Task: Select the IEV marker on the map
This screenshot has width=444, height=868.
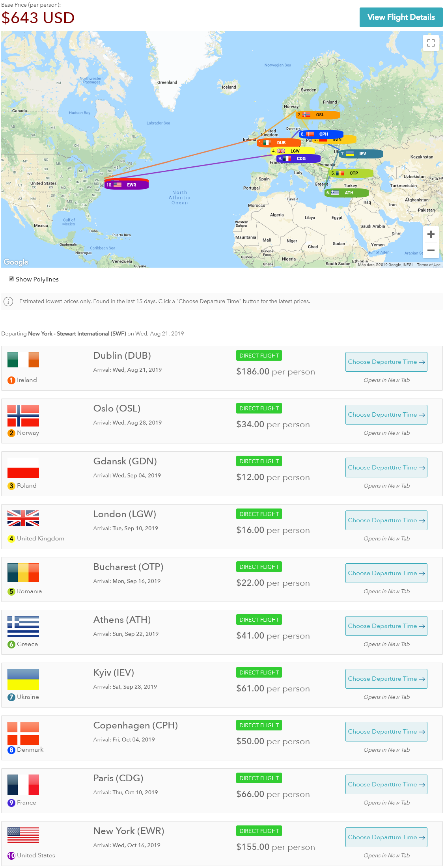Action: [x=361, y=154]
